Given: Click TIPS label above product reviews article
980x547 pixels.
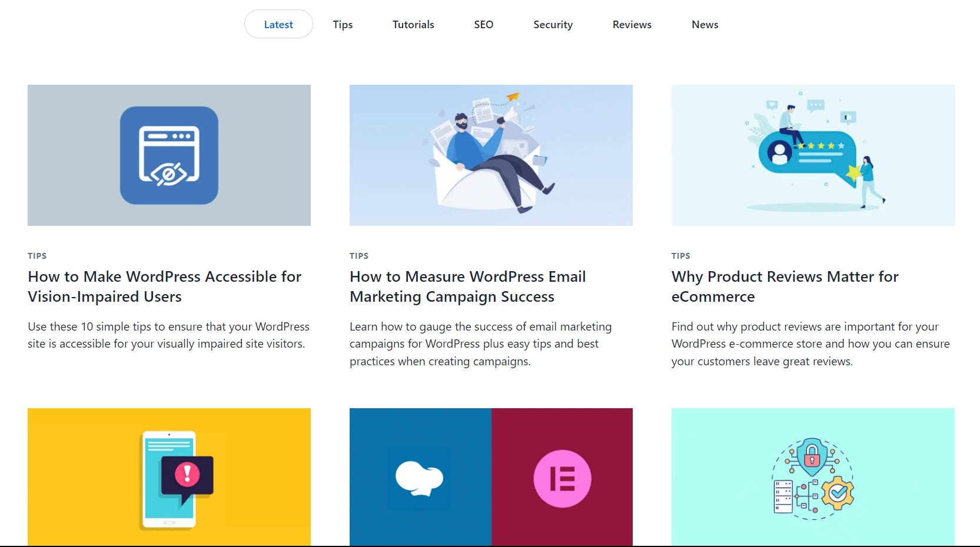Looking at the screenshot, I should (681, 256).
